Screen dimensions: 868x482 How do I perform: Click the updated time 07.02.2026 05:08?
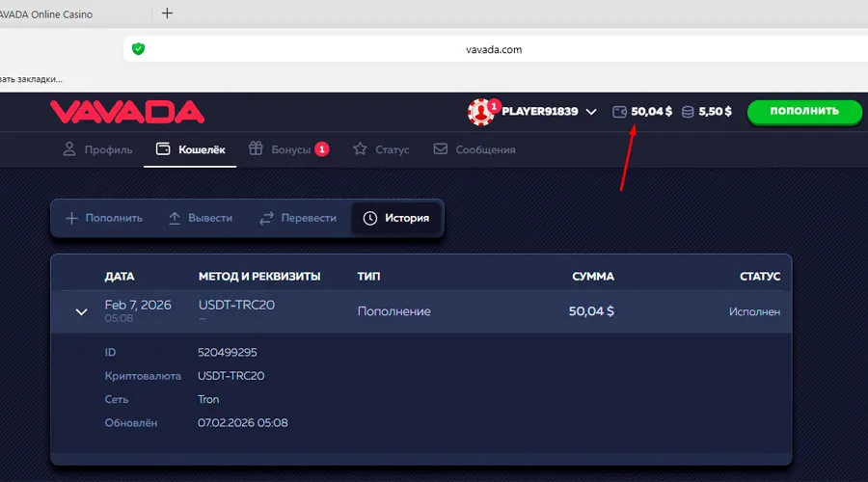coord(242,423)
